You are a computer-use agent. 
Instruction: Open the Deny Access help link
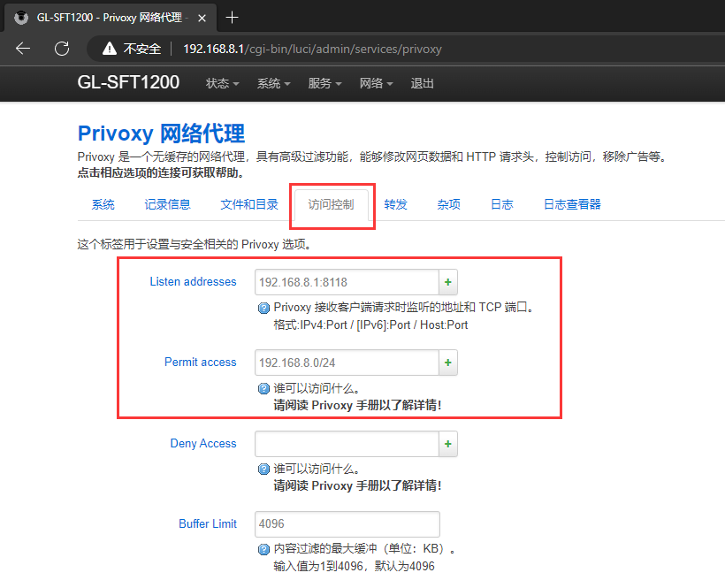click(x=203, y=443)
